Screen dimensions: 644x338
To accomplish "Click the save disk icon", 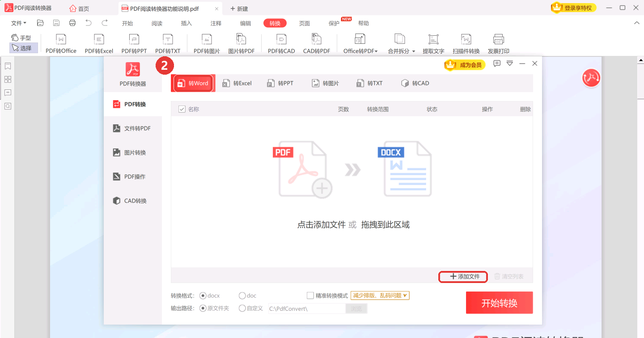I will [x=56, y=23].
